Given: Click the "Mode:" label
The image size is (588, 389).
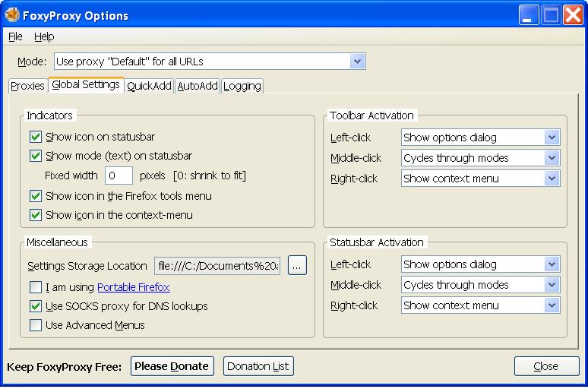Looking at the screenshot, I should click(32, 62).
